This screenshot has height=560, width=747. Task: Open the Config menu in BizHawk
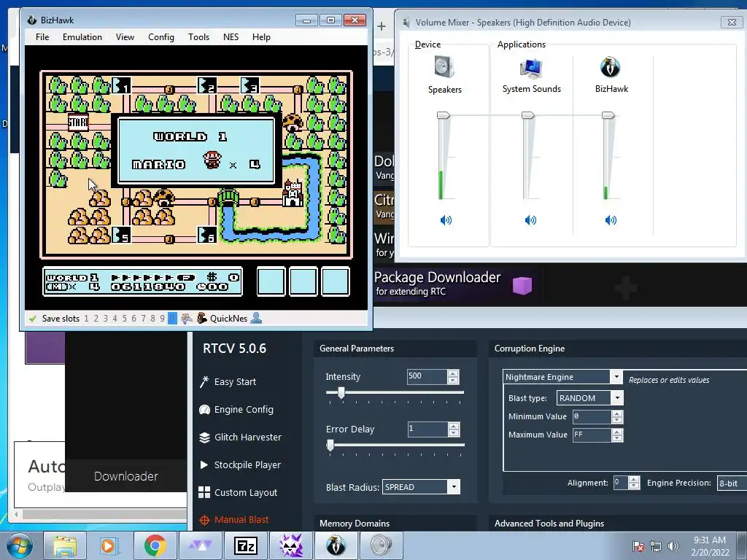coord(161,37)
